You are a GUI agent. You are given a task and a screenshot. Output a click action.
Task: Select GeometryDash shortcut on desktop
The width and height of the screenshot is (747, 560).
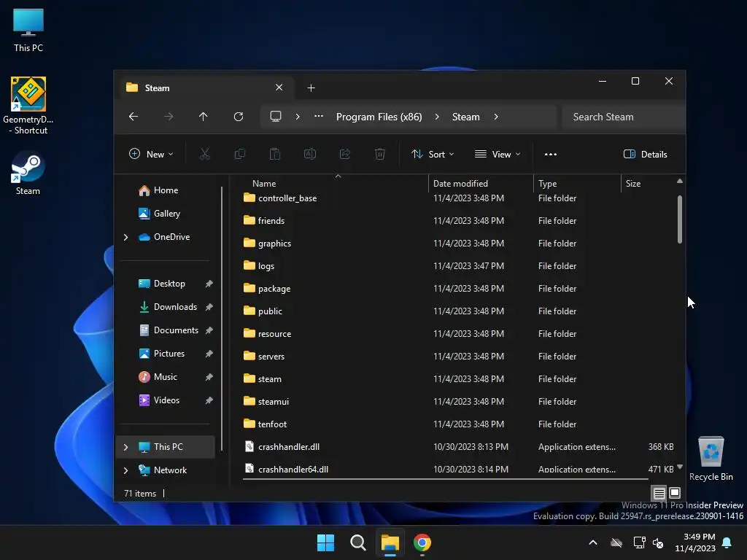[28, 106]
